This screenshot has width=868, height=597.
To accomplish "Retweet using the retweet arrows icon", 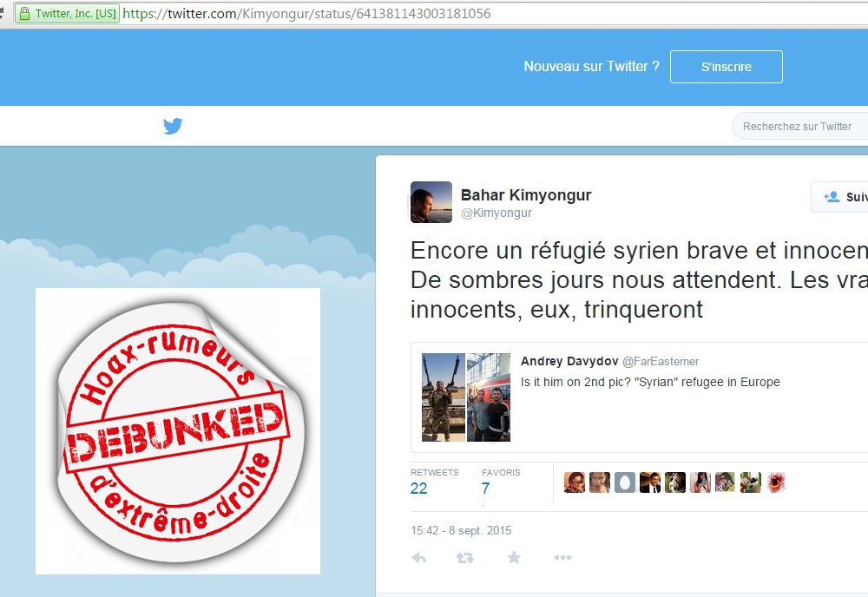I will [464, 558].
